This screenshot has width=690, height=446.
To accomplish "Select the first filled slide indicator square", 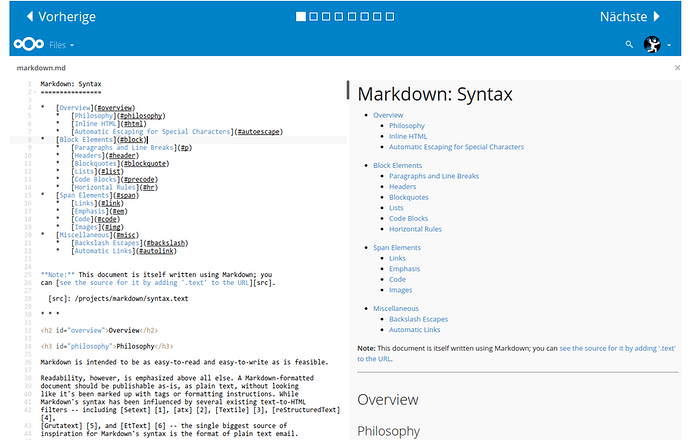I will 301,17.
